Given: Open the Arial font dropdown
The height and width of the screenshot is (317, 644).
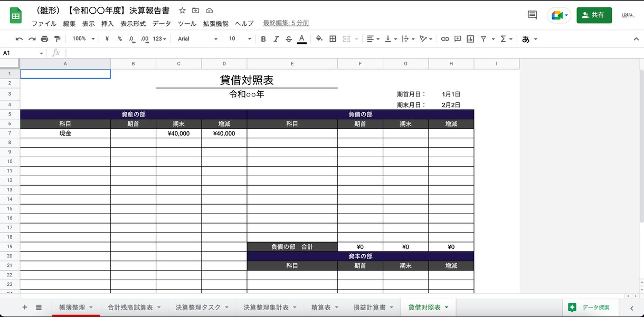Looking at the screenshot, I should click(198, 39).
